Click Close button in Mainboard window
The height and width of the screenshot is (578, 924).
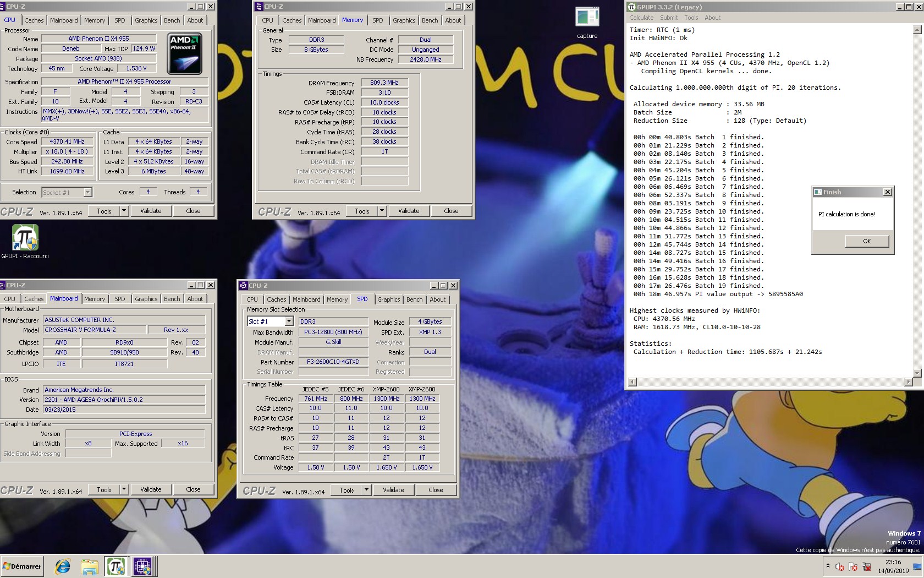tap(193, 489)
